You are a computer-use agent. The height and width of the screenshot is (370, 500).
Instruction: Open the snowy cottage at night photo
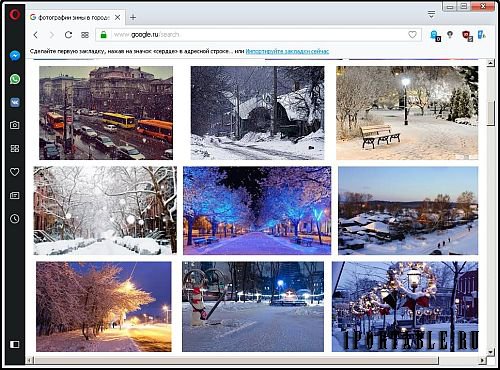(257, 113)
